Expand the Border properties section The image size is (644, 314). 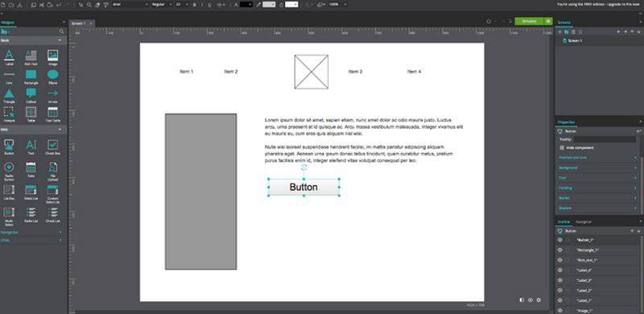point(597,198)
